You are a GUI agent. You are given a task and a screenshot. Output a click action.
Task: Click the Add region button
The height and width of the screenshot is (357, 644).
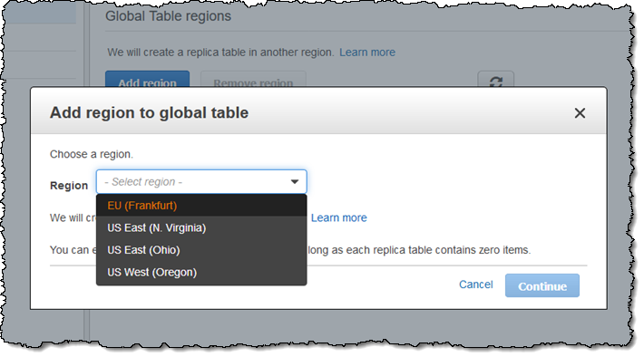(x=148, y=79)
